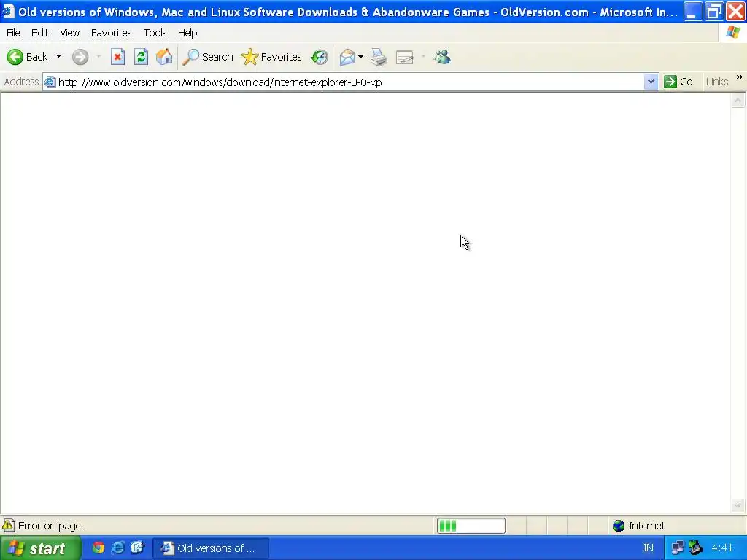Click the IN language indicator

pyautogui.click(x=649, y=548)
